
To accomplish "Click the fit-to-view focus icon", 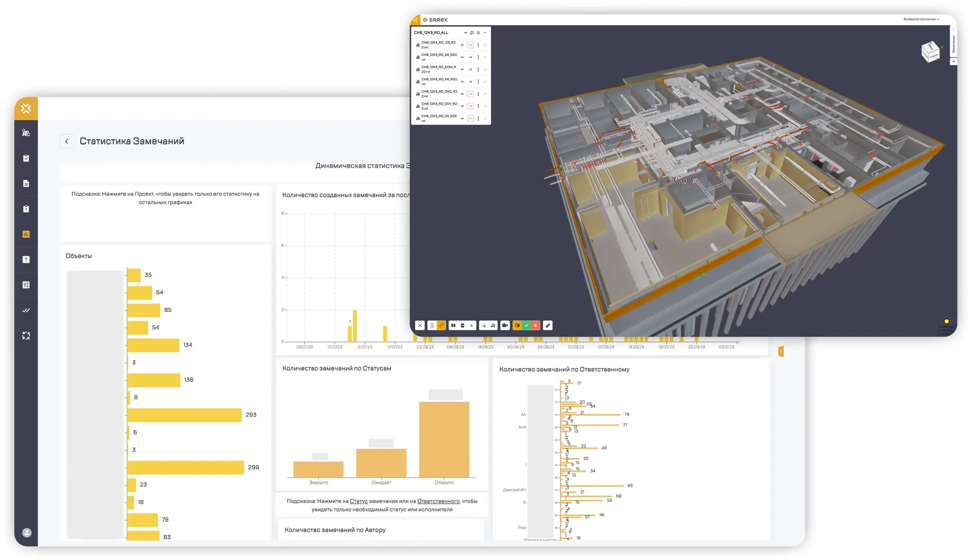I will pyautogui.click(x=420, y=326).
